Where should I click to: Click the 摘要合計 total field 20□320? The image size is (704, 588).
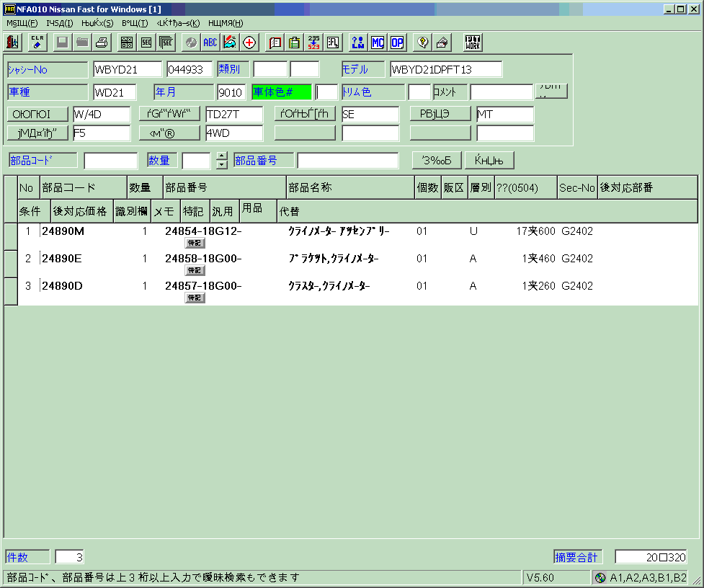click(x=651, y=557)
